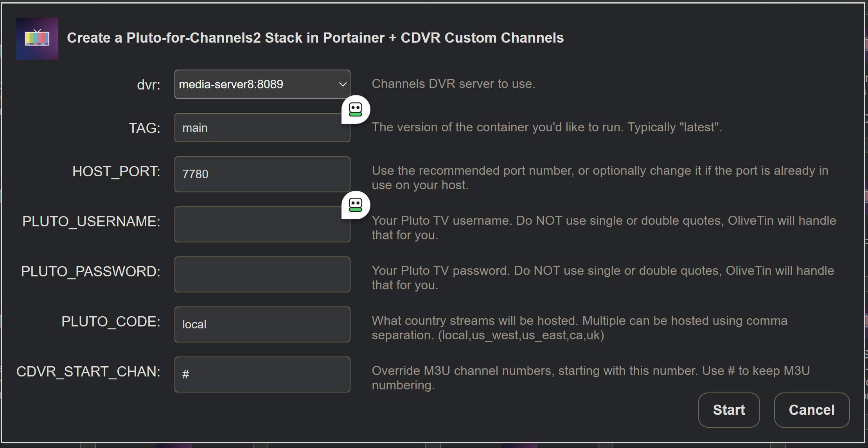The image size is (868, 448).
Task: Click the PLUTO_CODE field containing "local"
Action: click(x=262, y=324)
